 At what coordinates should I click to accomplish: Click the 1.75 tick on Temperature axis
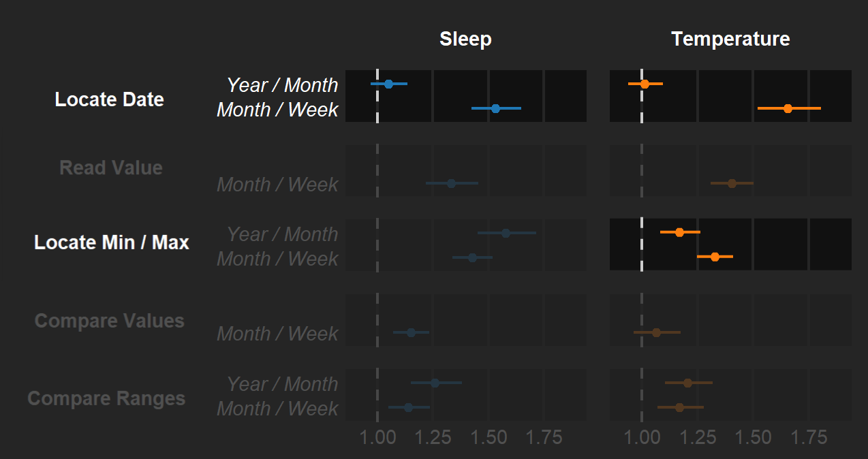coord(807,437)
